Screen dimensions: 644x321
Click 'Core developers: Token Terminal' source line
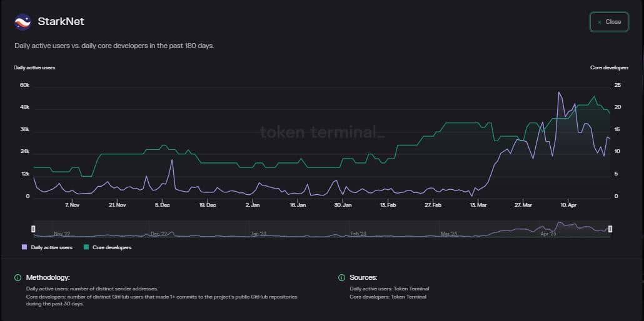click(388, 297)
